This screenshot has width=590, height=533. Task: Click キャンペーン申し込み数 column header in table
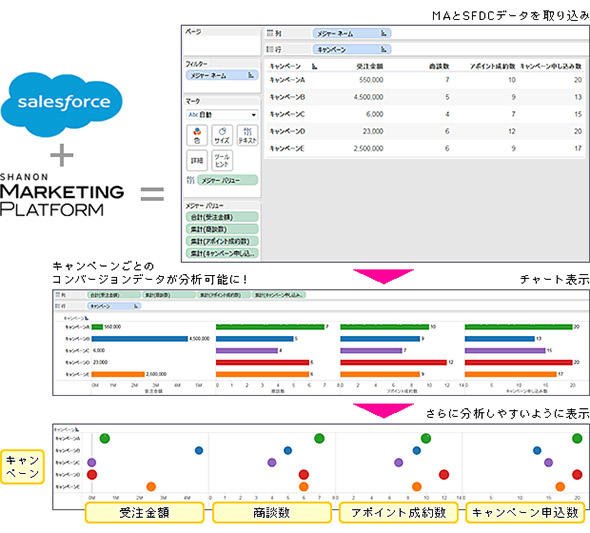pyautogui.click(x=551, y=67)
